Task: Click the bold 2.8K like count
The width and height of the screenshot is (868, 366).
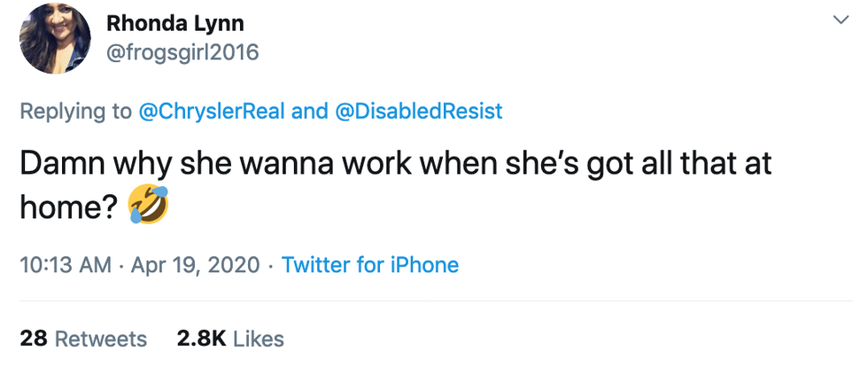Action: click(201, 339)
